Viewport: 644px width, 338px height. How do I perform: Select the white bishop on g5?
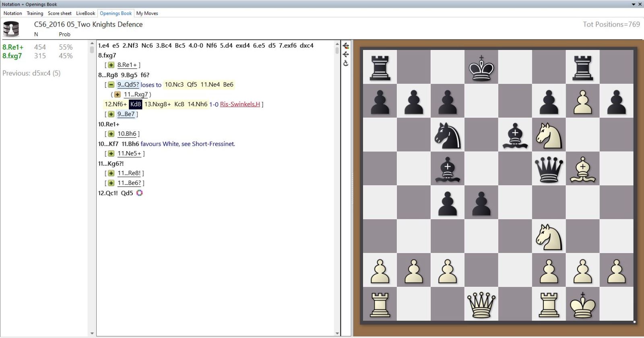coord(582,168)
